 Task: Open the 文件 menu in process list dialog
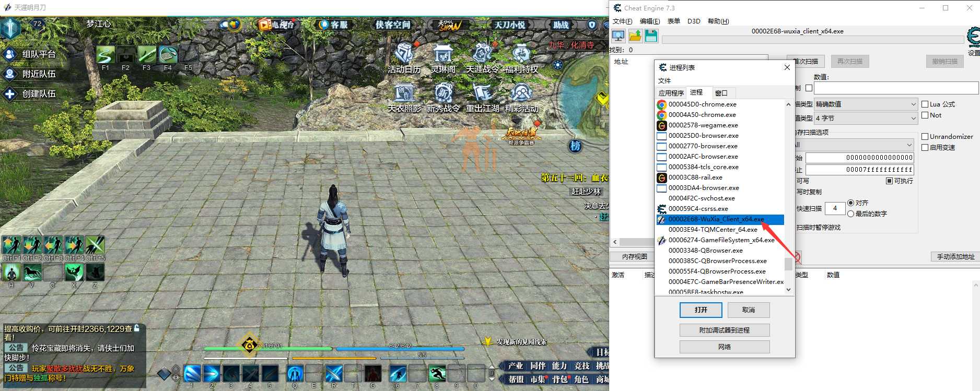(x=664, y=81)
